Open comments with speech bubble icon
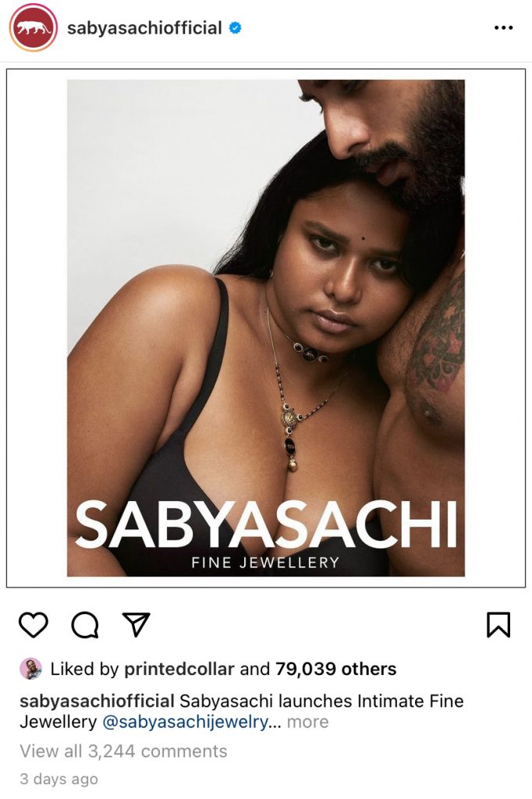Screen dimensions: 532x799 pos(84,625)
